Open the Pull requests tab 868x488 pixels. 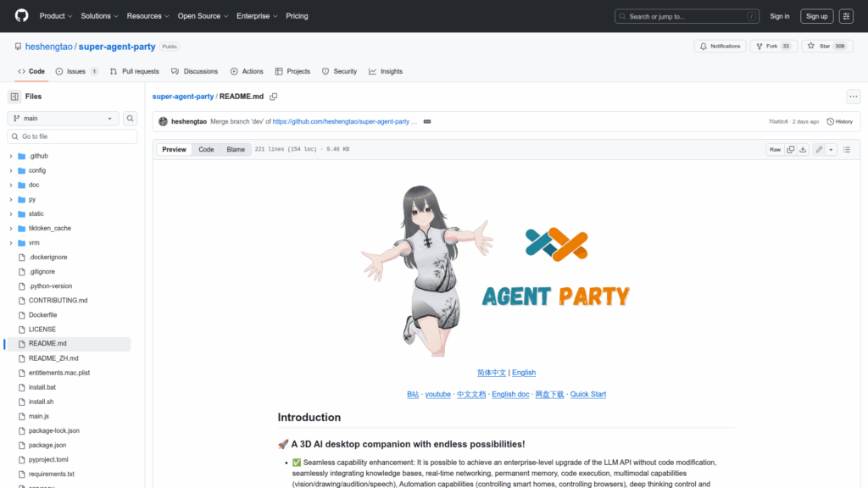[x=134, y=71]
